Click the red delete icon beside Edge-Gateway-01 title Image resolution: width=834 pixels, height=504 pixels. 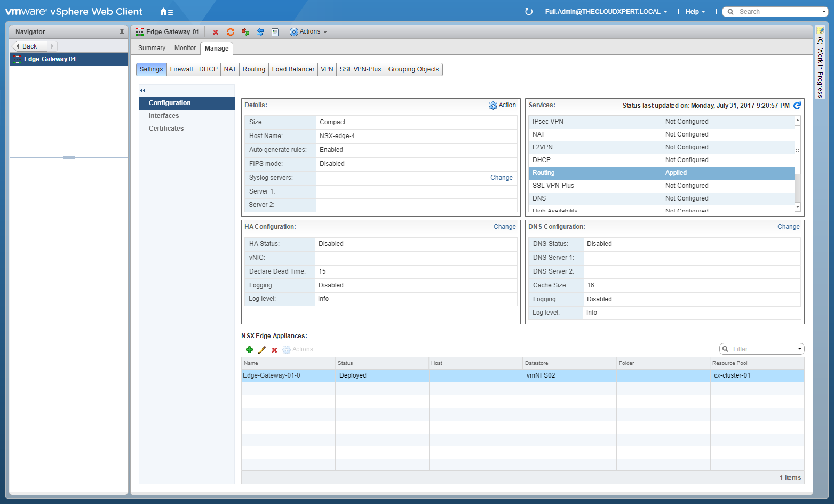click(216, 32)
